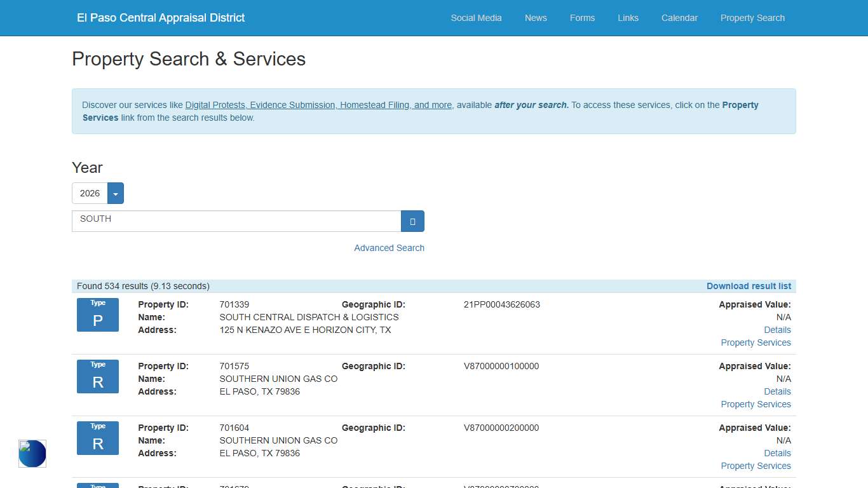
Task: Open Links from the top navigation
Action: (x=628, y=18)
